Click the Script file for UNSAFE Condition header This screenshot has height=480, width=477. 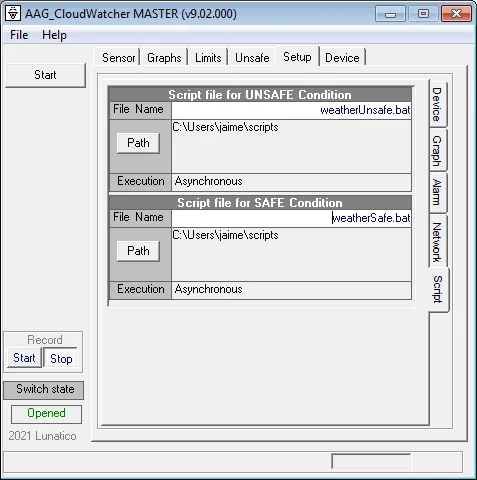tap(260, 95)
